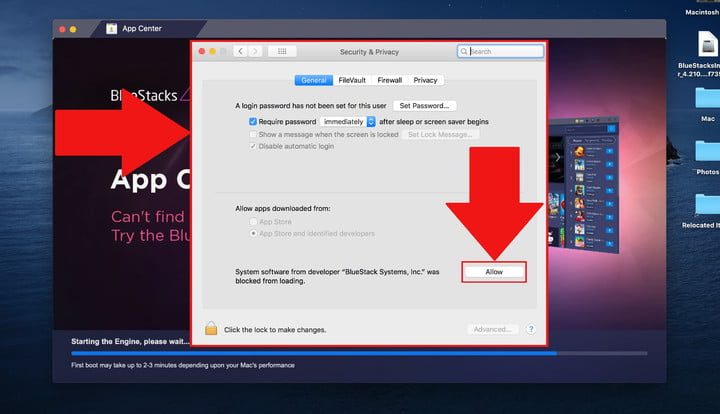Viewport: 720px width, 414px height.
Task: Open the help question mark button
Action: point(531,329)
